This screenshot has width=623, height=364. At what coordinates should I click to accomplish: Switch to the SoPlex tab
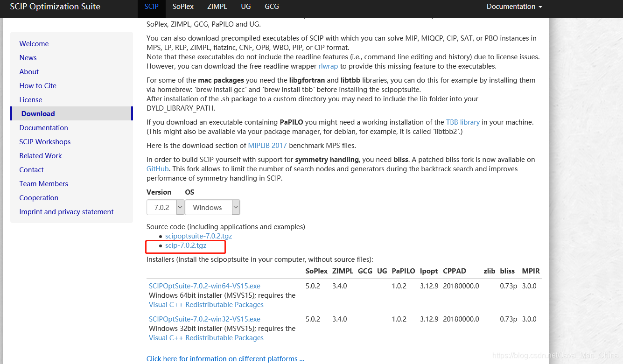point(183,7)
